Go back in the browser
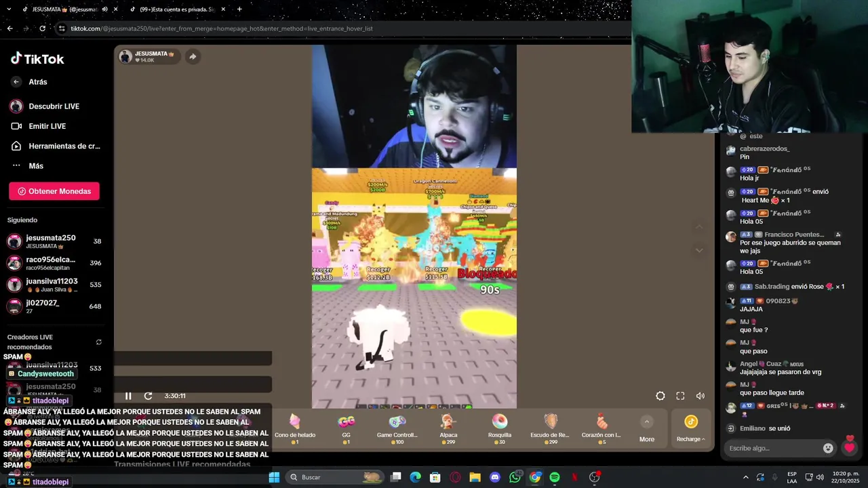 pyautogui.click(x=9, y=28)
